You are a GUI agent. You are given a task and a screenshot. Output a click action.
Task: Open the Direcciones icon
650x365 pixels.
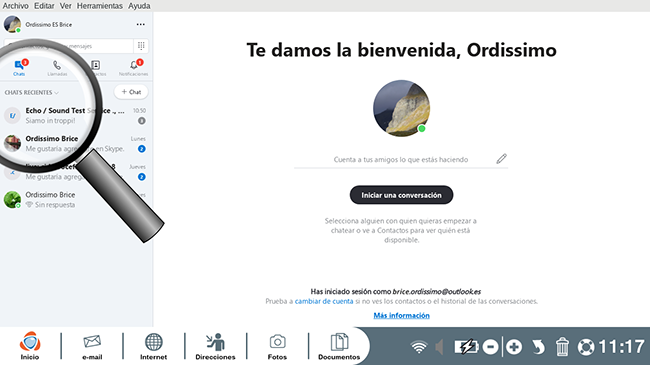coord(215,346)
